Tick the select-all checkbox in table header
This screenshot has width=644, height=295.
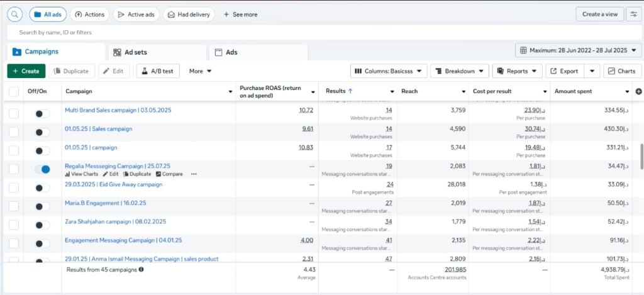coord(14,92)
